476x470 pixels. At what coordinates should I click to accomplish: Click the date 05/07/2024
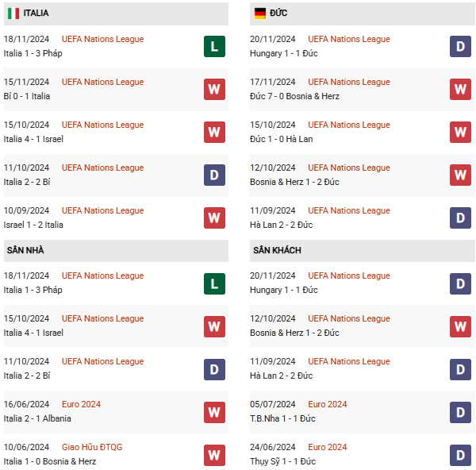[273, 404]
